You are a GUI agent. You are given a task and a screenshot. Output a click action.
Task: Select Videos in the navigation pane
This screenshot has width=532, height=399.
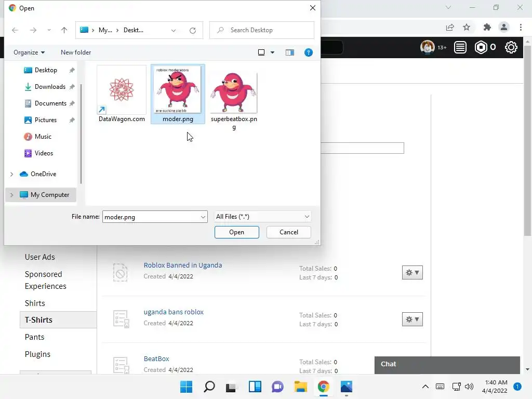44,153
